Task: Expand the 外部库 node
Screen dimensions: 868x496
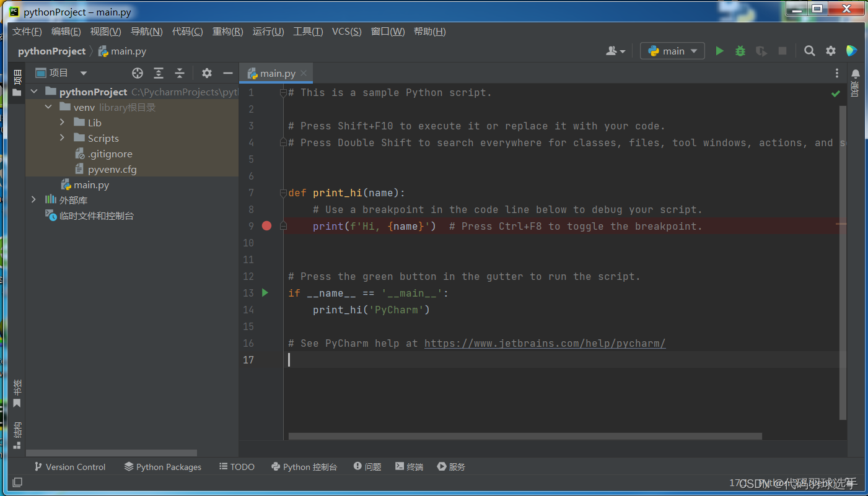Action: coord(34,200)
